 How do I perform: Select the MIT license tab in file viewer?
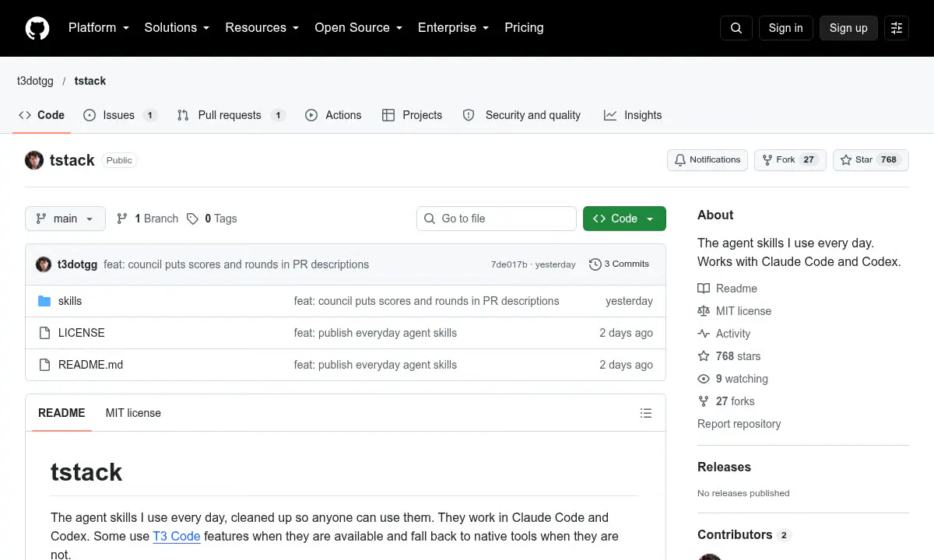[x=133, y=413]
